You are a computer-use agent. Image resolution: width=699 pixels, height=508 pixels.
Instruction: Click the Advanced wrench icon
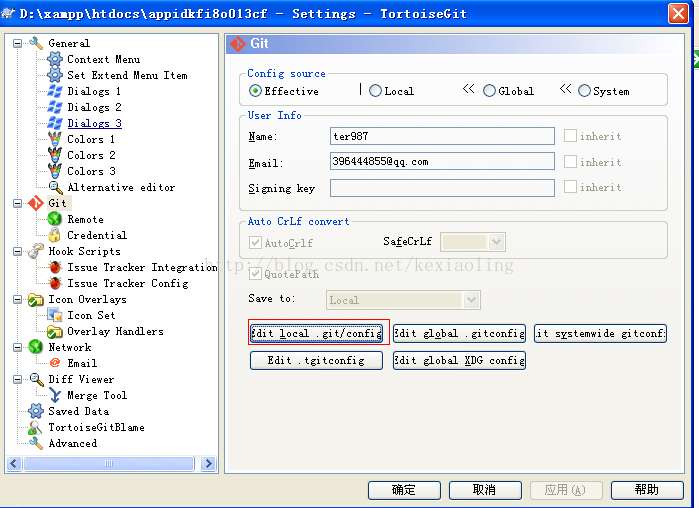coord(36,443)
